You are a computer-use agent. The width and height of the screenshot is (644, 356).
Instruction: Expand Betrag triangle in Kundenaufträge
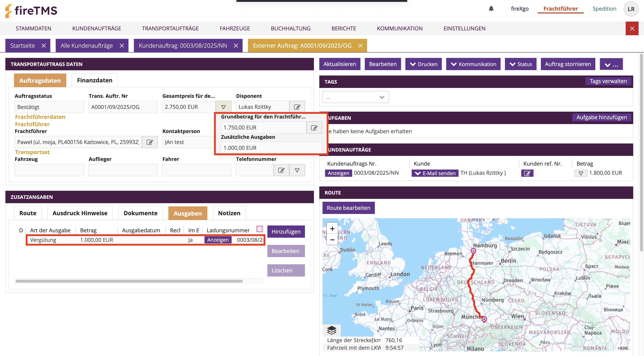pyautogui.click(x=581, y=173)
